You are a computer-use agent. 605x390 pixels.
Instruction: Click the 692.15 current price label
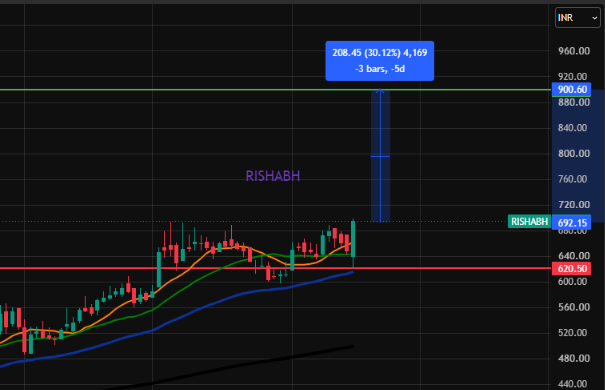pos(571,223)
